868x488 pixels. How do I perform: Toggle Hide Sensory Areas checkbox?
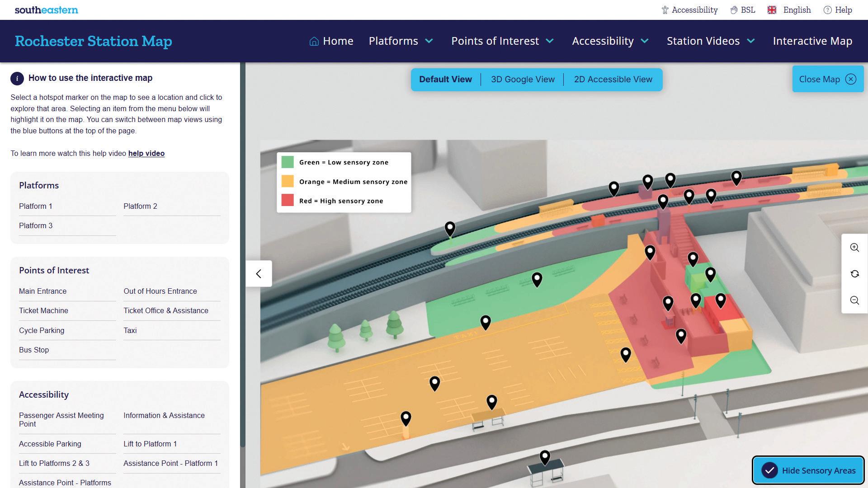click(x=769, y=470)
